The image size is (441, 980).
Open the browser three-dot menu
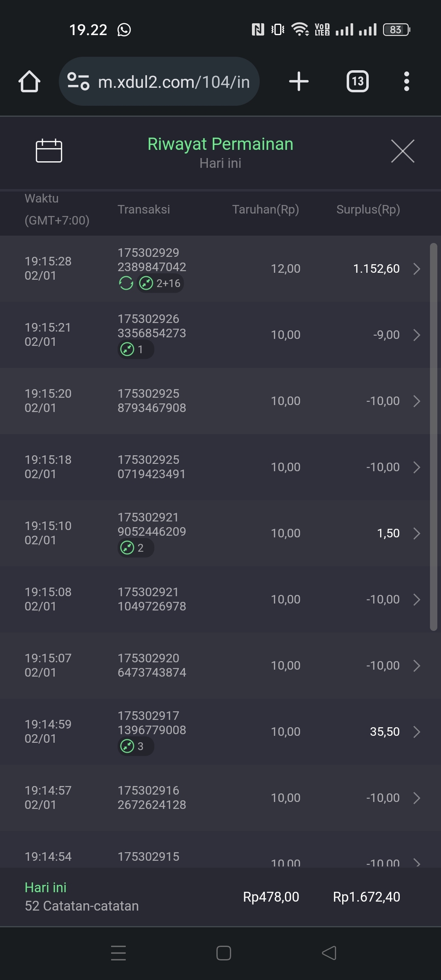(406, 81)
